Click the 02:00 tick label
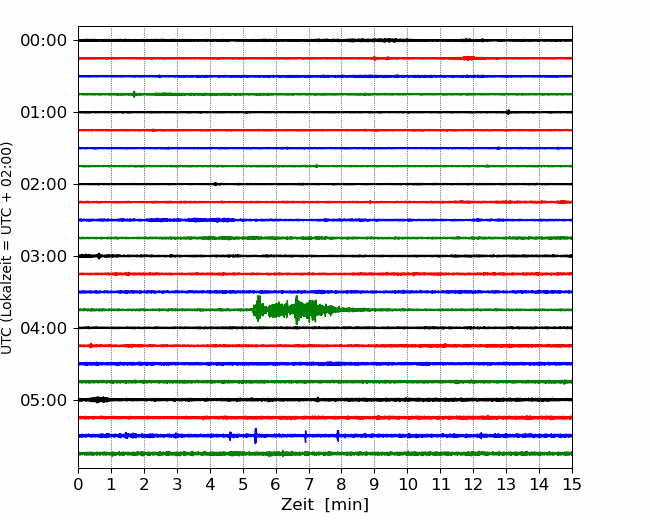This screenshot has height=520, width=650. (x=43, y=184)
